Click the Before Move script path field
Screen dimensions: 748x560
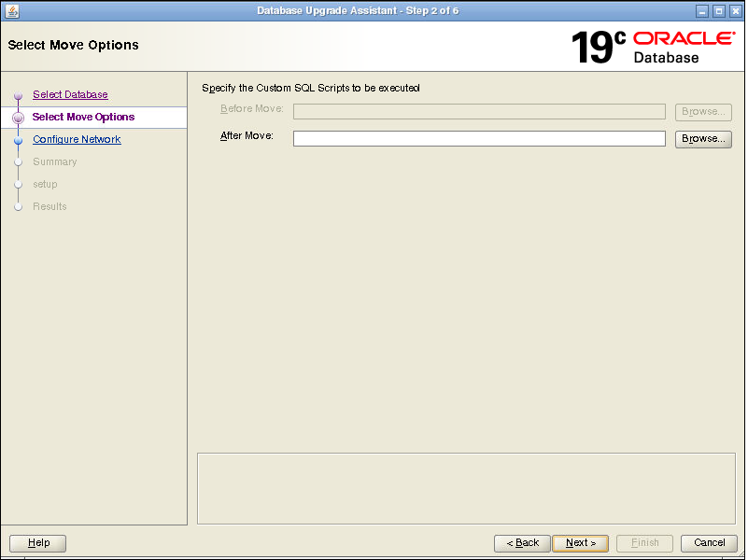[479, 111]
